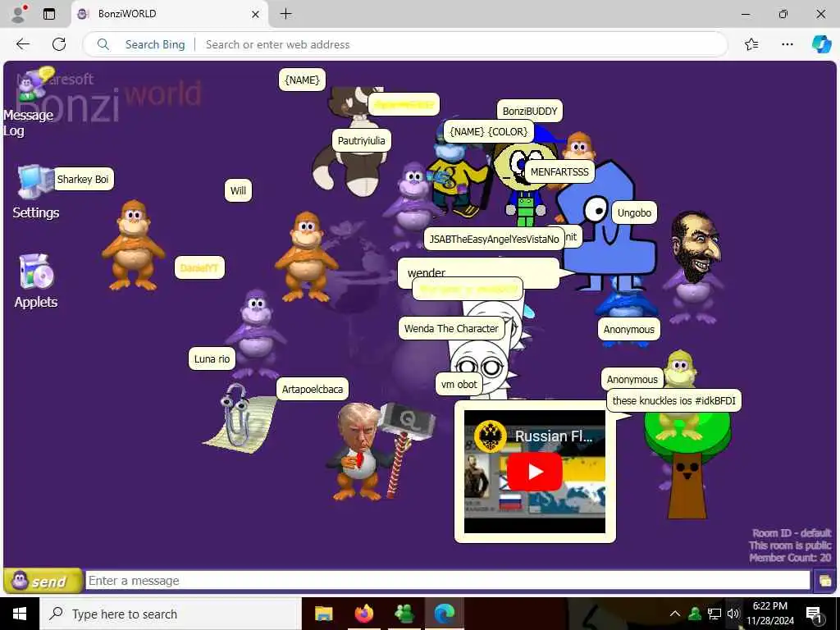Image resolution: width=840 pixels, height=630 pixels.
Task: Close the BonziWORLD tab
Action: click(256, 14)
